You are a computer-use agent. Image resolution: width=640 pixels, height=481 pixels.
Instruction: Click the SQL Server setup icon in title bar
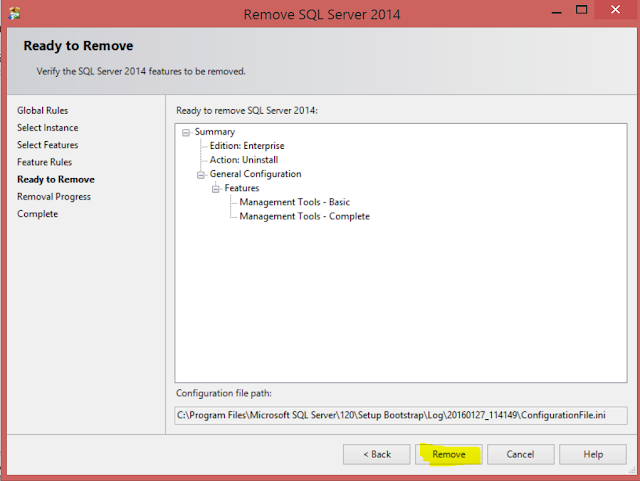(15, 14)
